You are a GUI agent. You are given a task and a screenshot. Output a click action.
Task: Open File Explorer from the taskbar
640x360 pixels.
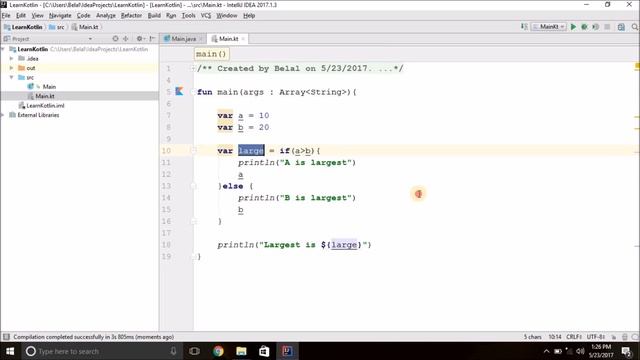point(241,351)
